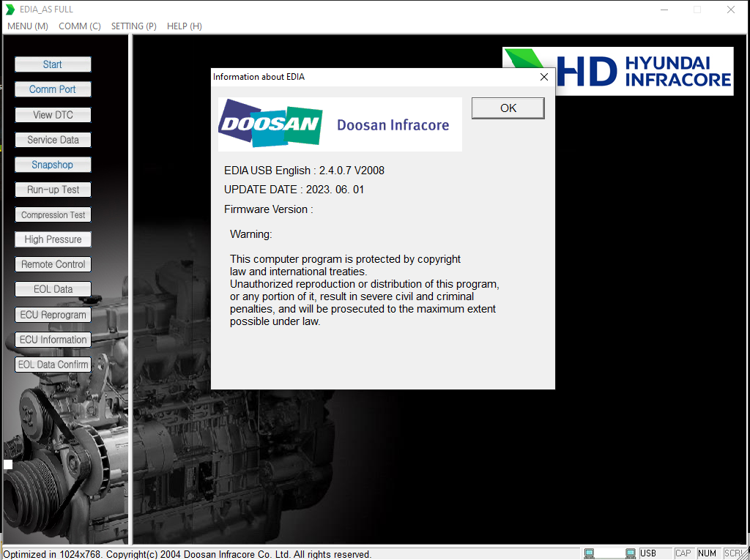Open the MENU (M) menu
Viewport: 750px width, 560px height.
[28, 26]
